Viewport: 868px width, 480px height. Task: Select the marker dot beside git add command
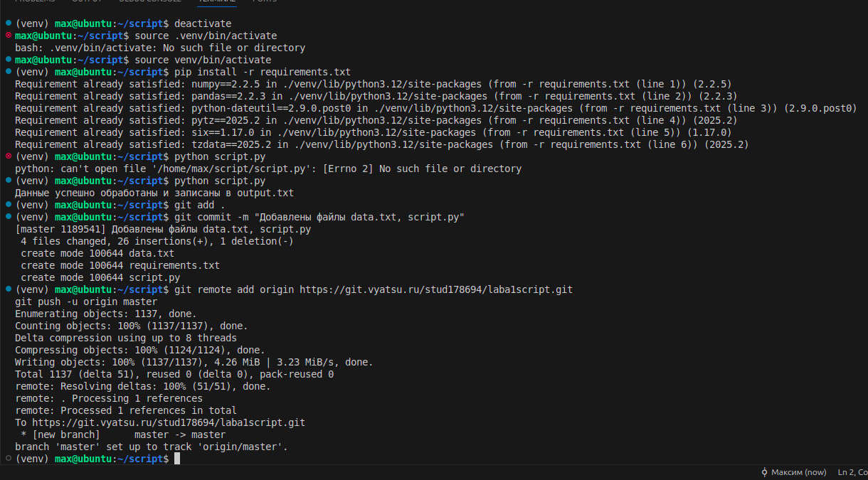point(7,205)
